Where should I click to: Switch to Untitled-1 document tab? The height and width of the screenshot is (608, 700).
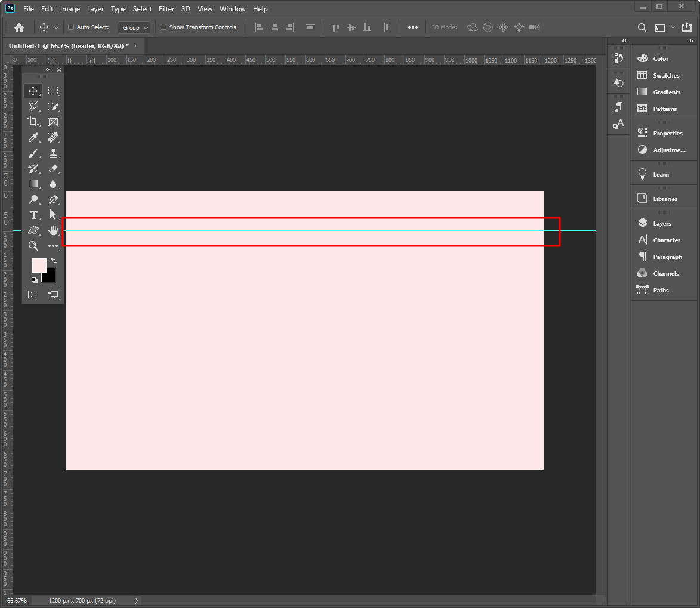click(x=69, y=46)
